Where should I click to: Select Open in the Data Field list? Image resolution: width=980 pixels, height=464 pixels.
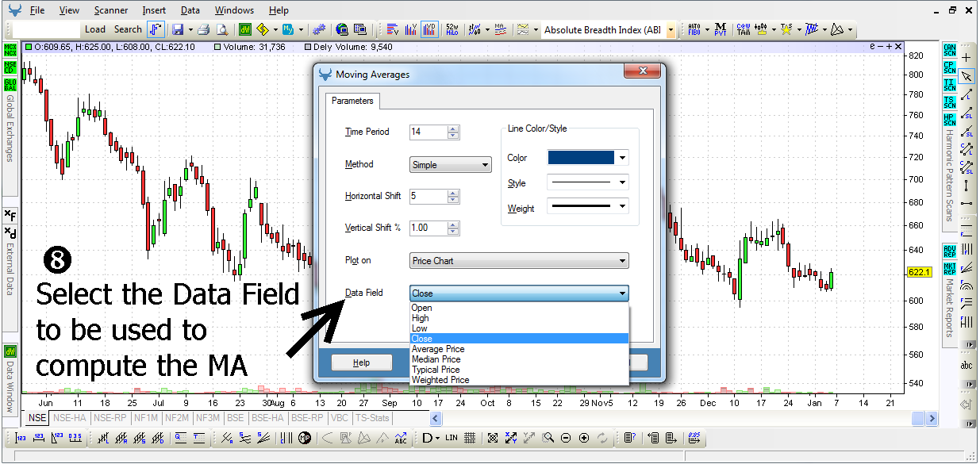coord(519,308)
